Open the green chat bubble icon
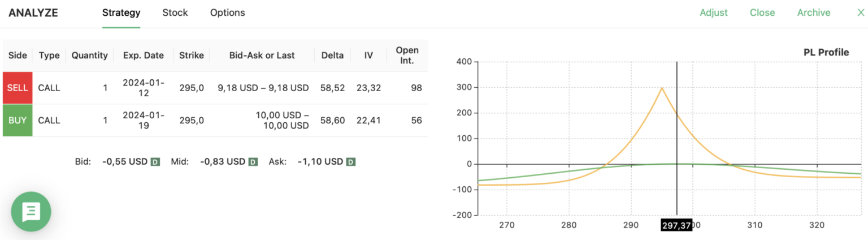 tap(31, 212)
